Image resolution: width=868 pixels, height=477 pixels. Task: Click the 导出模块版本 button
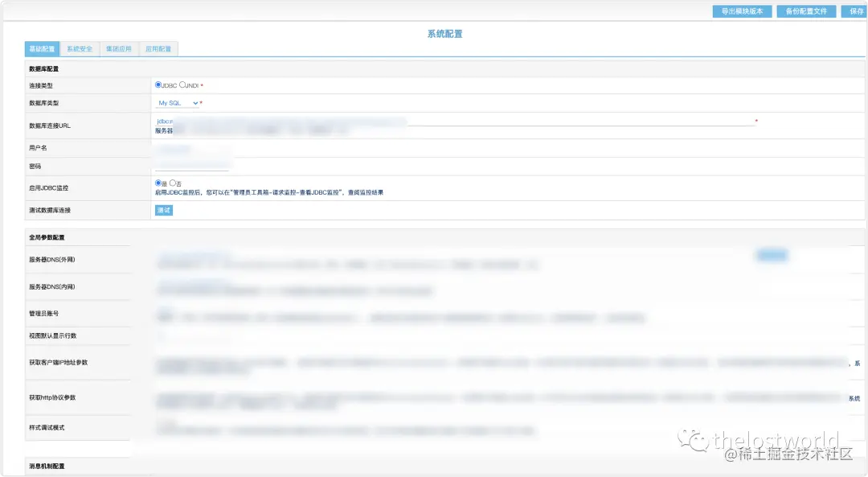pyautogui.click(x=742, y=11)
